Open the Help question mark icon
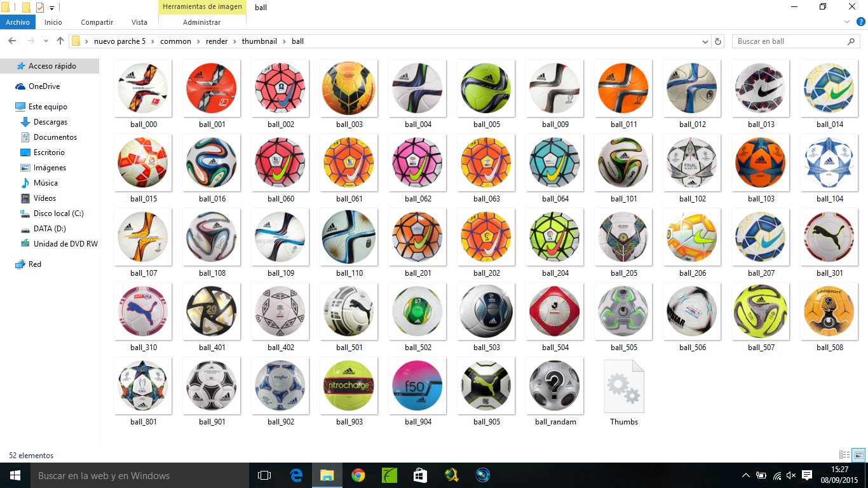The height and width of the screenshot is (488, 868). pos(861,22)
